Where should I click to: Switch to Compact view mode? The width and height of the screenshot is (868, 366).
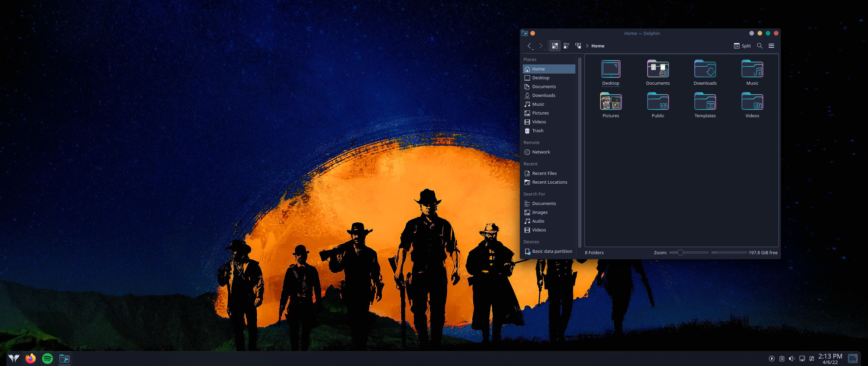(x=566, y=46)
